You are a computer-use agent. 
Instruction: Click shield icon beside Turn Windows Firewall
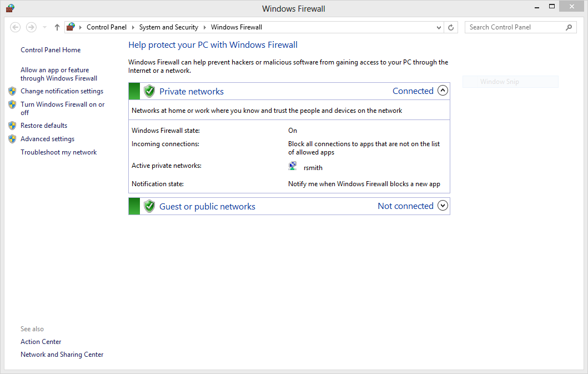(x=12, y=104)
